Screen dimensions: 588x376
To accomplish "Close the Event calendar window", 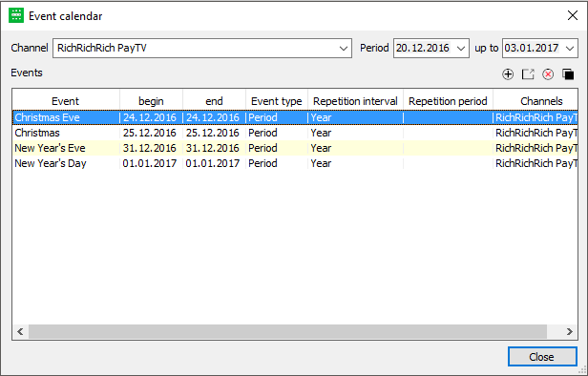I will pyautogui.click(x=573, y=15).
